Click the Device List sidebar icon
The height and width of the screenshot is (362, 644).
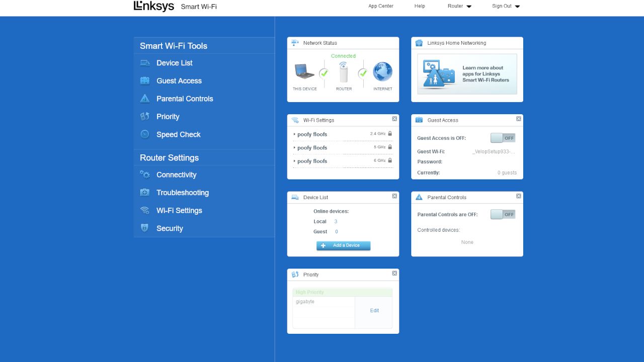pyautogui.click(x=145, y=63)
